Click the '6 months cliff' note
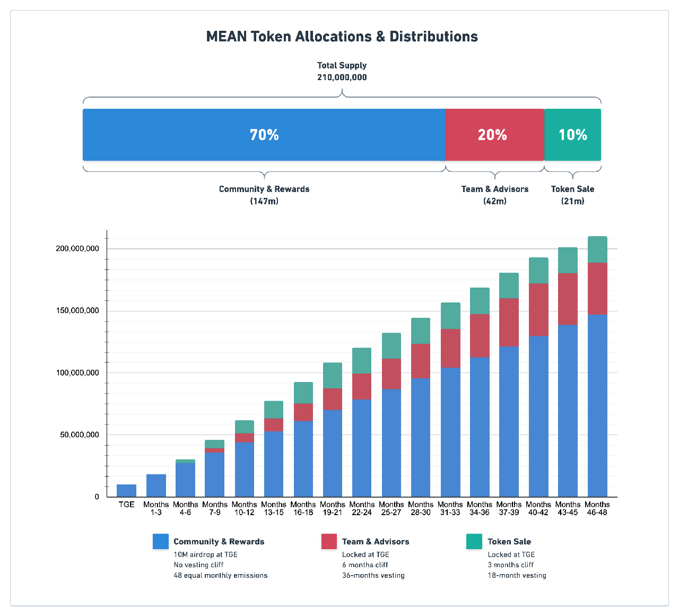679x616 pixels. pos(365,565)
